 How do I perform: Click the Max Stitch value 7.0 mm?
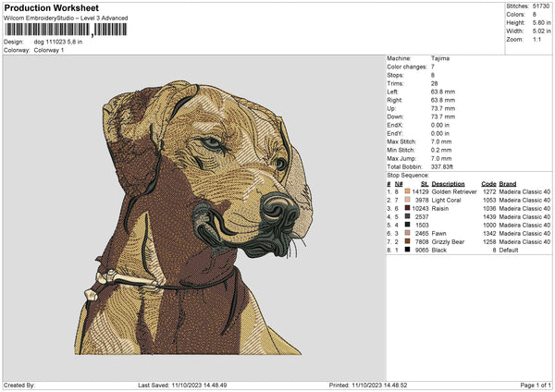[x=441, y=141]
